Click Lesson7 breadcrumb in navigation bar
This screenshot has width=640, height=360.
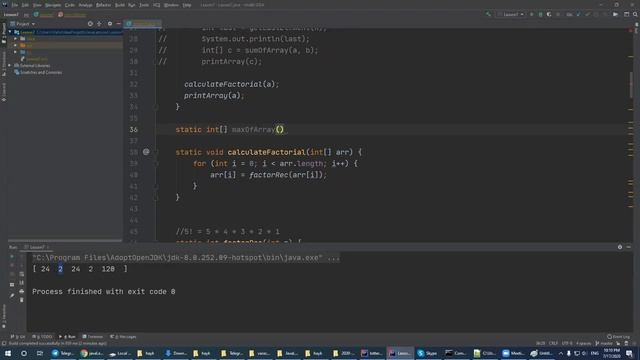[11, 15]
